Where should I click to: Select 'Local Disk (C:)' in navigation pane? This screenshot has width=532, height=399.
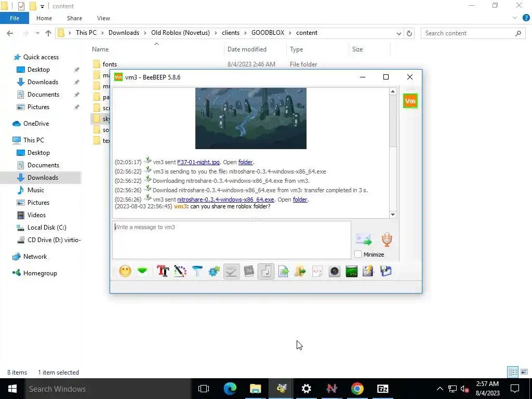[x=47, y=228]
